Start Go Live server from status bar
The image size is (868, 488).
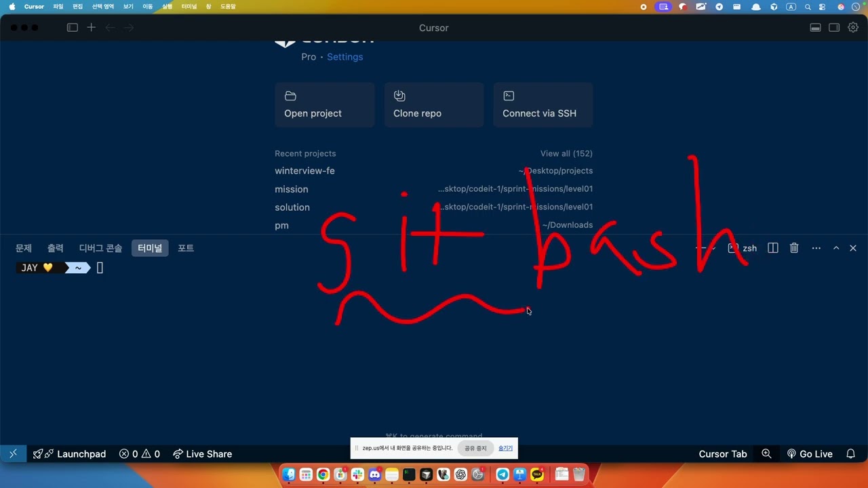(809, 454)
